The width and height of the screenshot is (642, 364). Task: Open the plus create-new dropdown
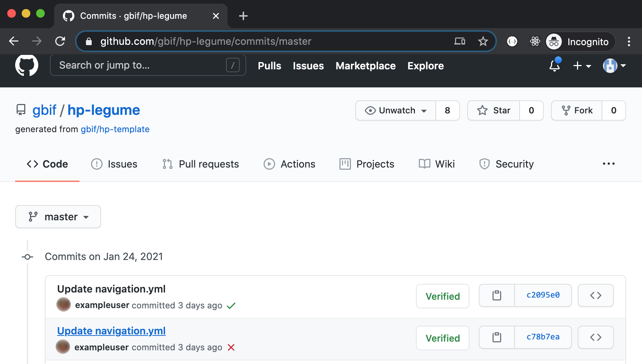tap(582, 66)
